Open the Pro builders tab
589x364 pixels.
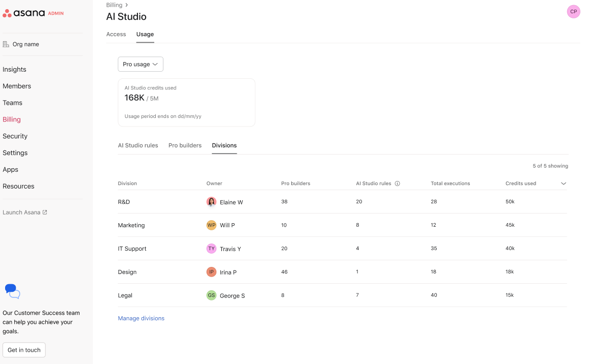[185, 145]
